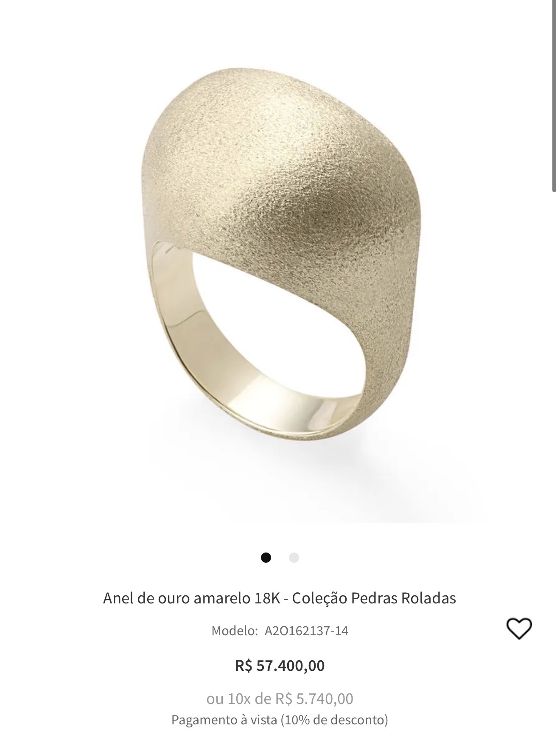Select model code A2O162137-14
Viewport: 560px width, 746px height.
(x=306, y=631)
